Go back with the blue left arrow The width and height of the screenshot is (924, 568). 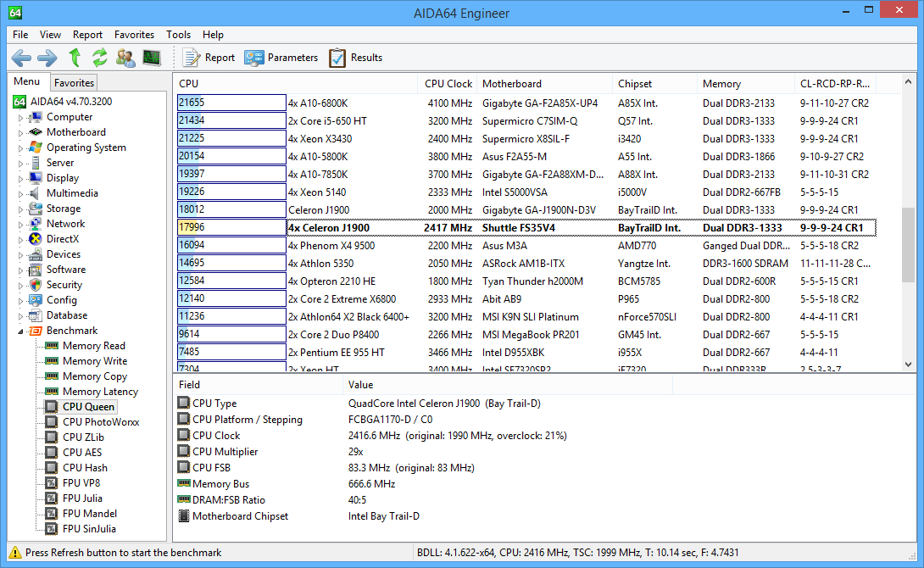pyautogui.click(x=22, y=58)
